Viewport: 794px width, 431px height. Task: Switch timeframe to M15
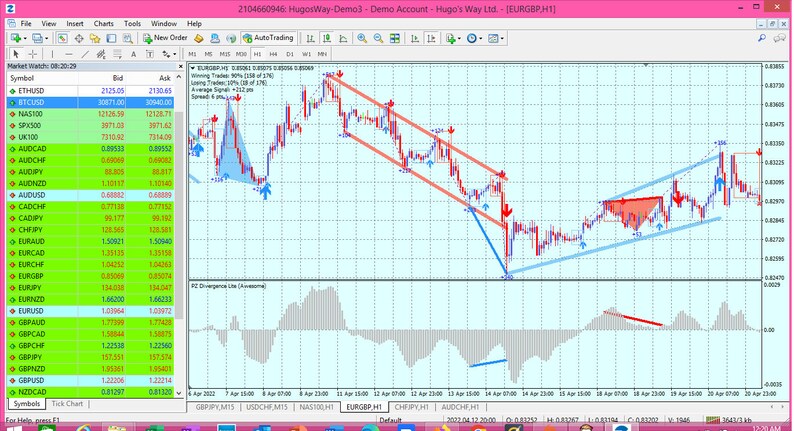coord(225,54)
